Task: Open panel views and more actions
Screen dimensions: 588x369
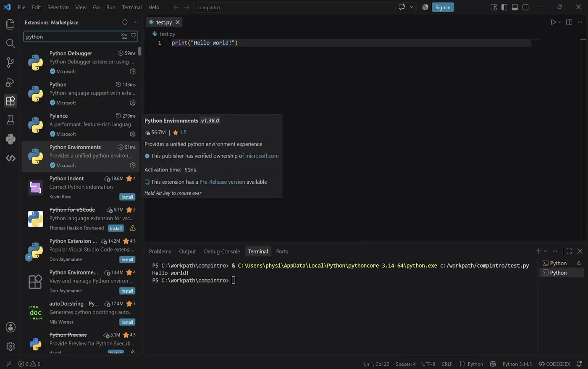Action: 555,251
